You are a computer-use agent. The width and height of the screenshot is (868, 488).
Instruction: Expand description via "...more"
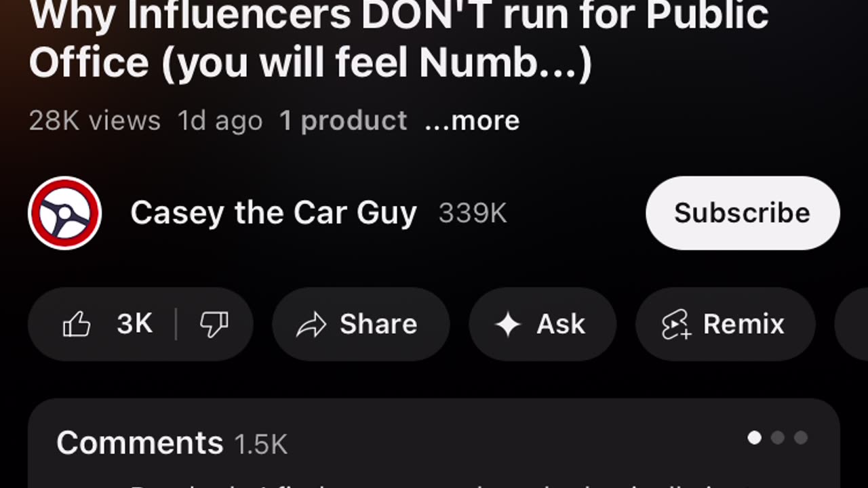point(472,121)
